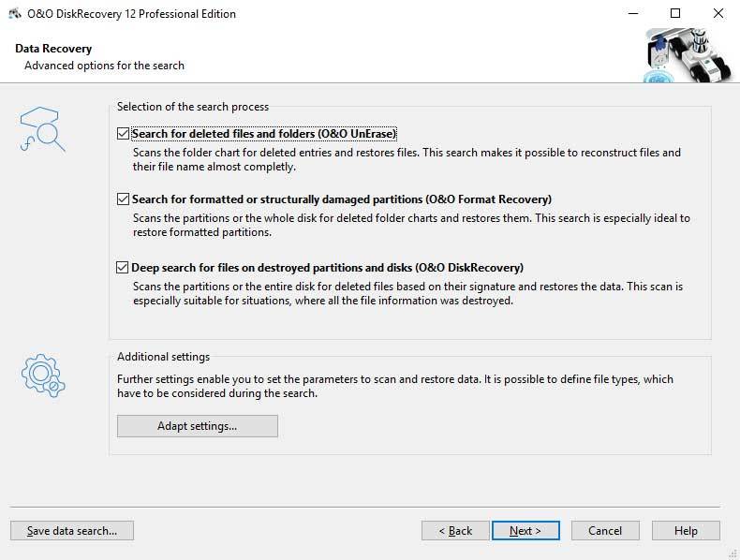The height and width of the screenshot is (560, 740).
Task: Open the Help button
Action: click(686, 531)
